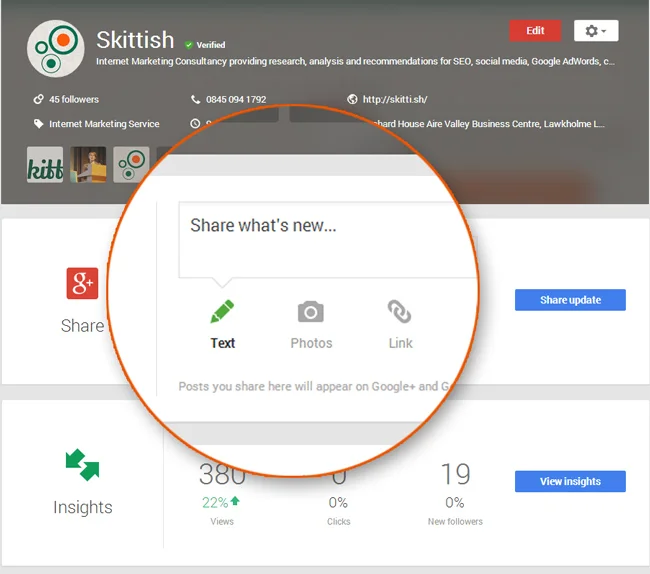Click the Views label under 380
This screenshot has width=650, height=574.
[x=222, y=521]
